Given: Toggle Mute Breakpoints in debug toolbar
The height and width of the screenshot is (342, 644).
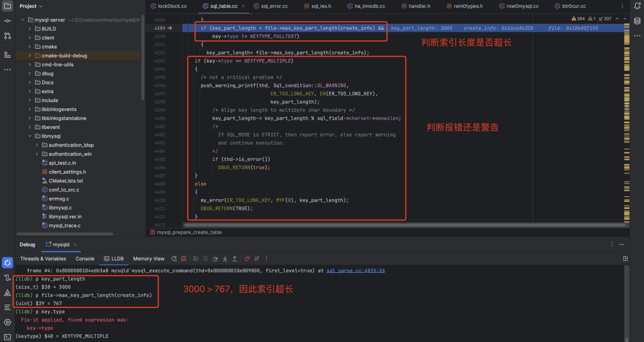Looking at the screenshot, I should pos(256,259).
